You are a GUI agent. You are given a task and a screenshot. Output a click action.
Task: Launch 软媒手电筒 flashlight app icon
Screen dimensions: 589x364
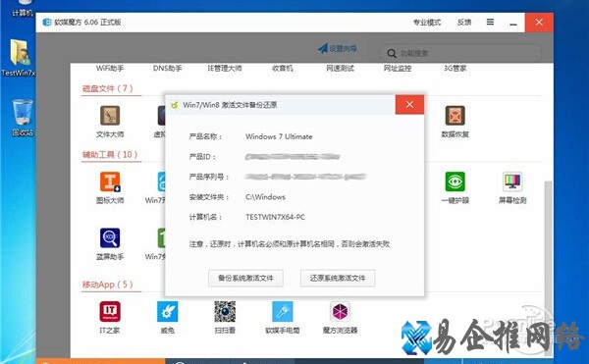click(x=283, y=311)
